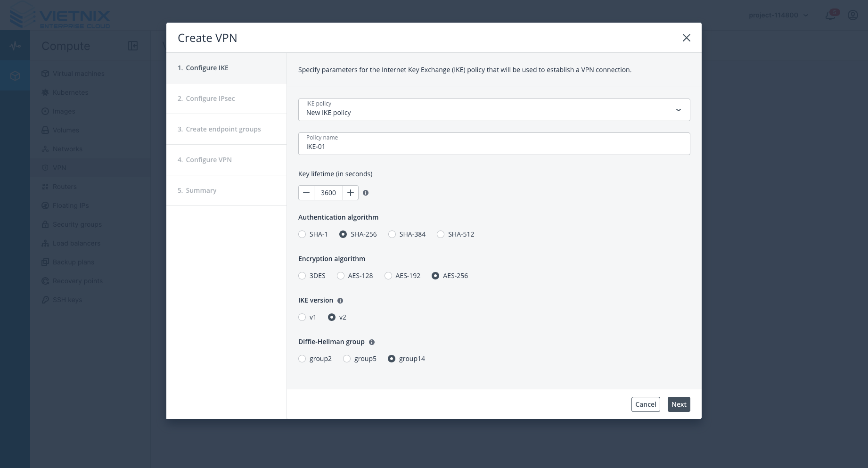Click the info icon beside Key lifetime

[x=366, y=193]
